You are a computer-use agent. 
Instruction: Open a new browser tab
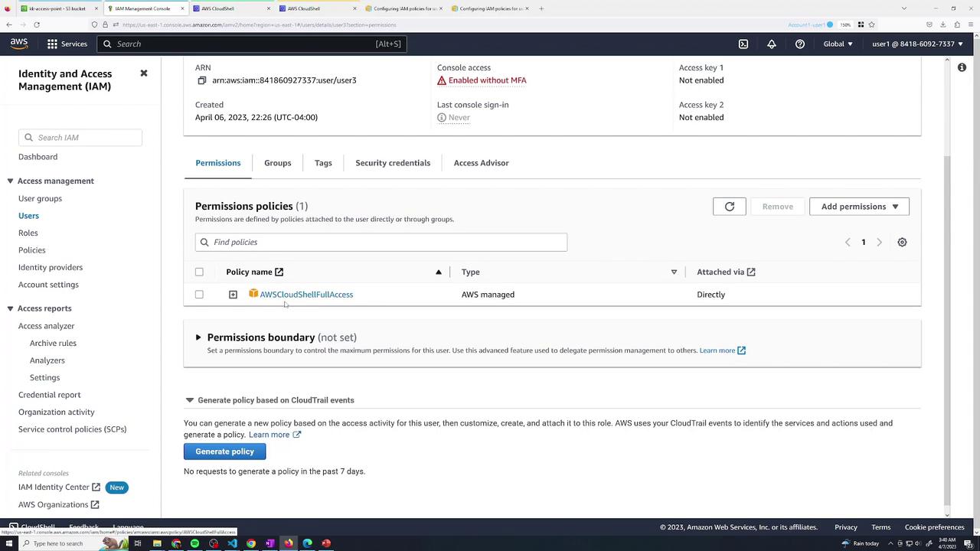pos(541,8)
